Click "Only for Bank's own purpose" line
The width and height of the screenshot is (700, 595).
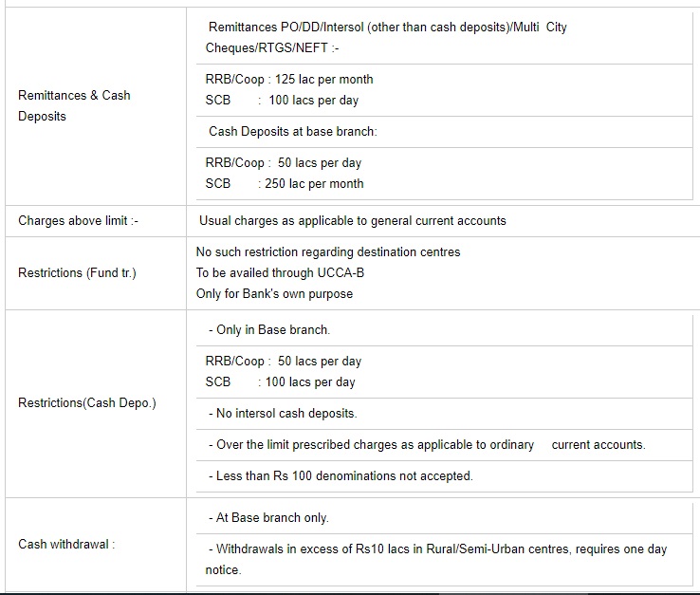tap(274, 294)
